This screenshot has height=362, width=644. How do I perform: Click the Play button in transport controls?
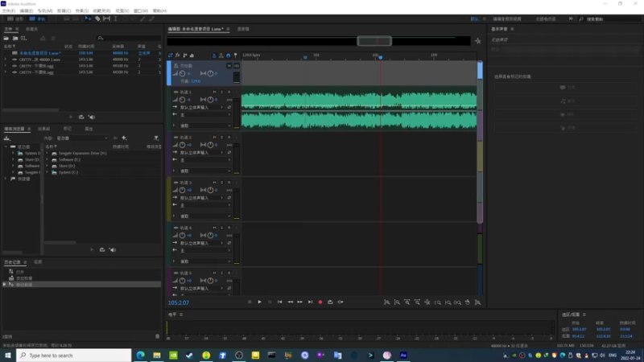(259, 302)
